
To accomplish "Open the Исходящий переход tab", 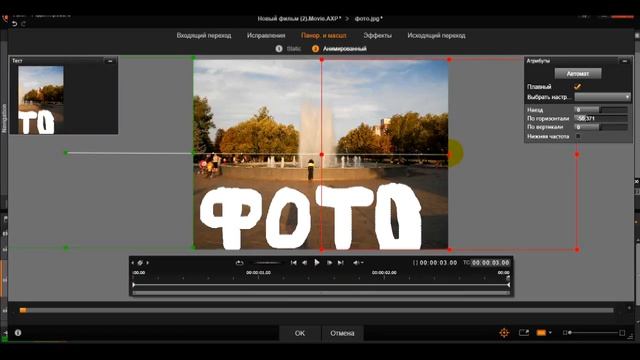I will click(436, 36).
